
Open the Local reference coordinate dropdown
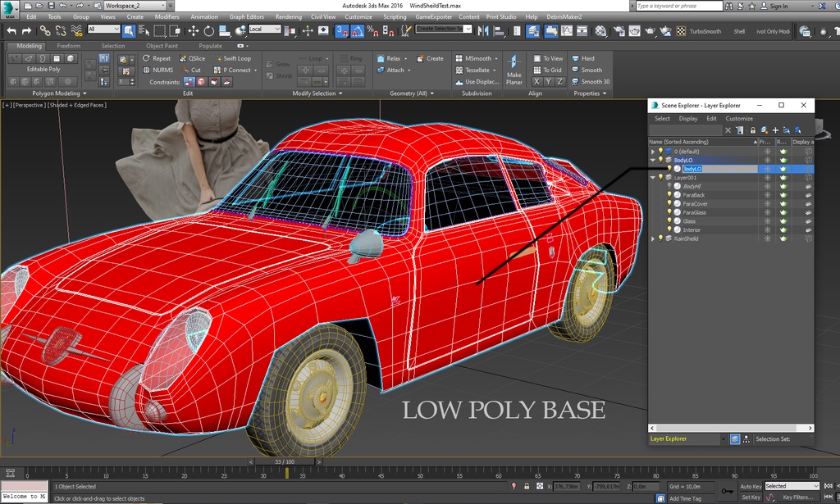[x=265, y=30]
